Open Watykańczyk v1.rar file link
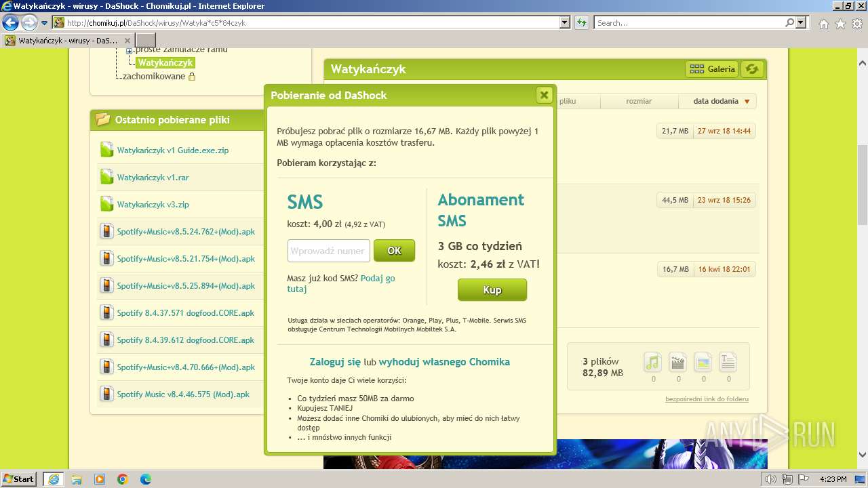 153,178
